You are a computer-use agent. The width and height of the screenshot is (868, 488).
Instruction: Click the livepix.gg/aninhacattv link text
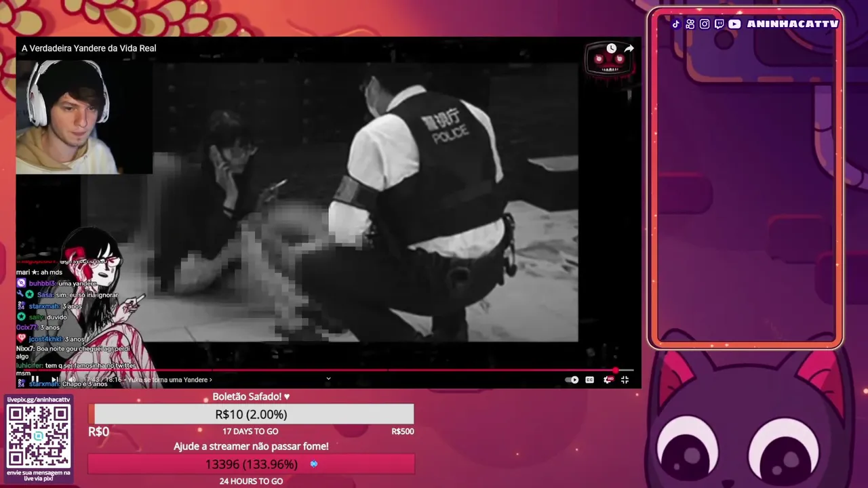click(x=39, y=400)
